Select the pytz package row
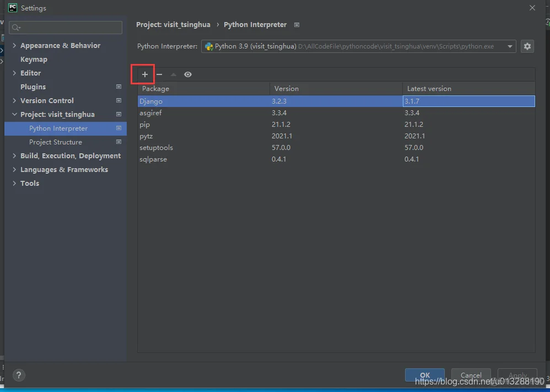 336,136
